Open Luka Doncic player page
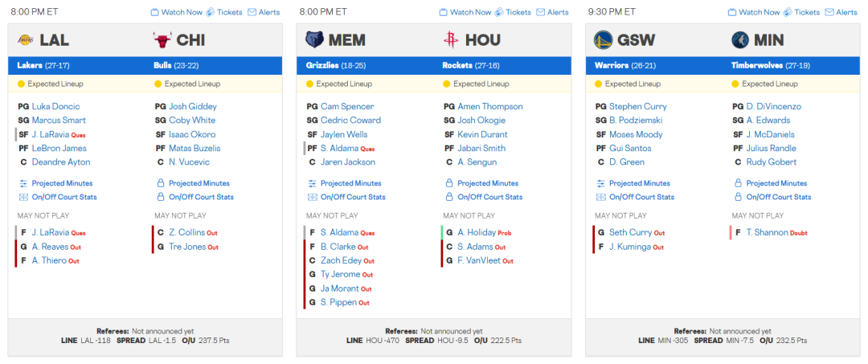Screen dimensions: 868x364 coord(55,106)
